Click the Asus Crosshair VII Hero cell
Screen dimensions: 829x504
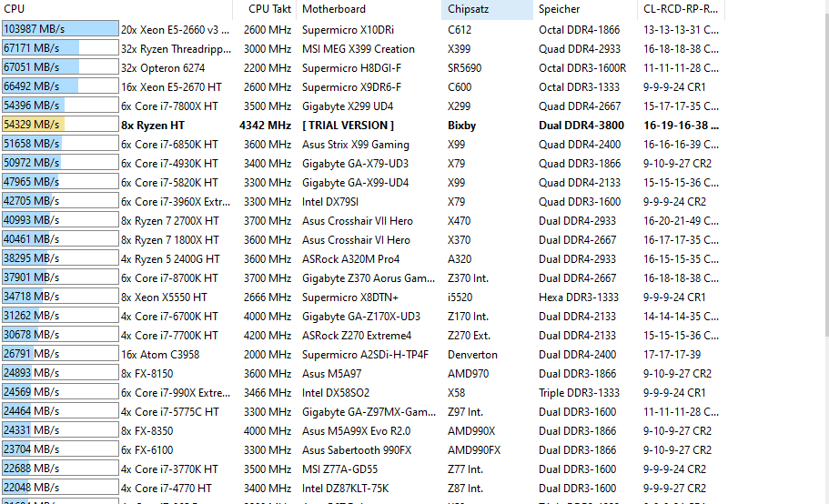[358, 220]
